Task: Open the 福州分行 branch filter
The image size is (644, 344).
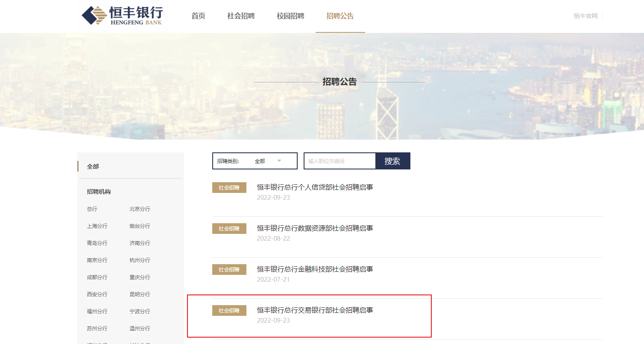Action: [x=97, y=312]
